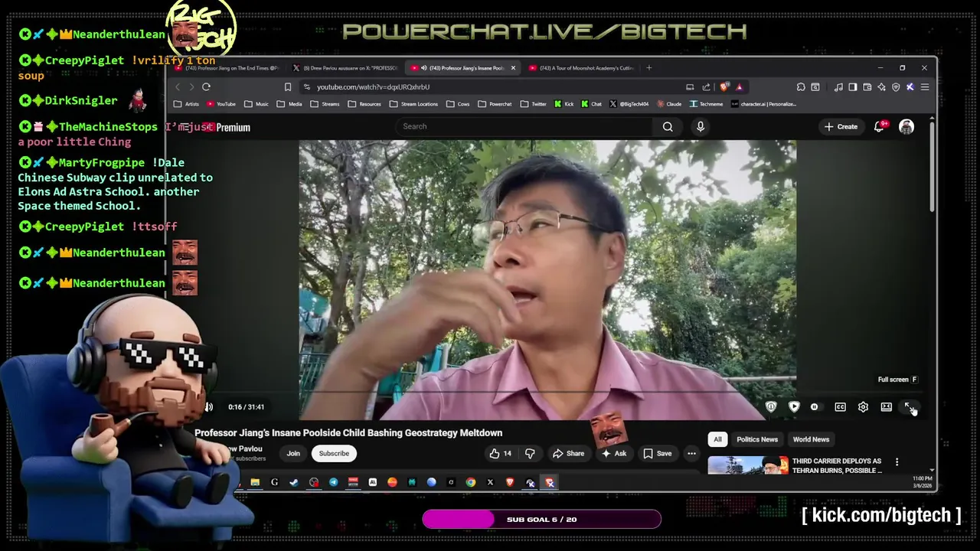The height and width of the screenshot is (551, 980).
Task: Open the Stream Locations bookmark folder
Action: click(413, 104)
